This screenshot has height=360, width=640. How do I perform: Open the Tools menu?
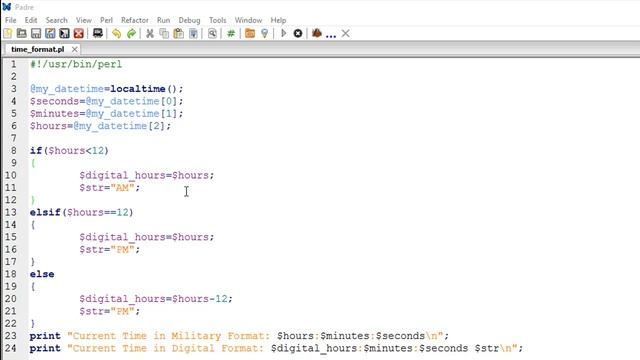coord(218,20)
